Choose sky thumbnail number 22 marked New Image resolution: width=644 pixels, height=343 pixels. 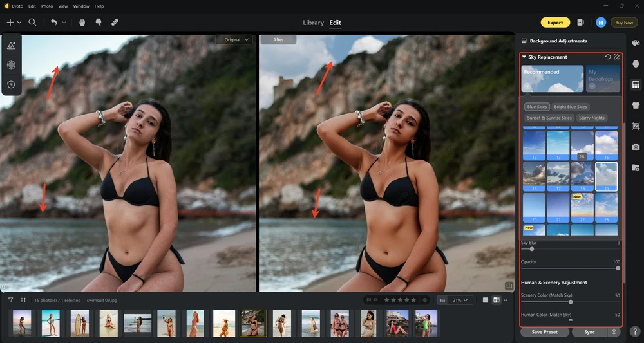click(x=582, y=208)
